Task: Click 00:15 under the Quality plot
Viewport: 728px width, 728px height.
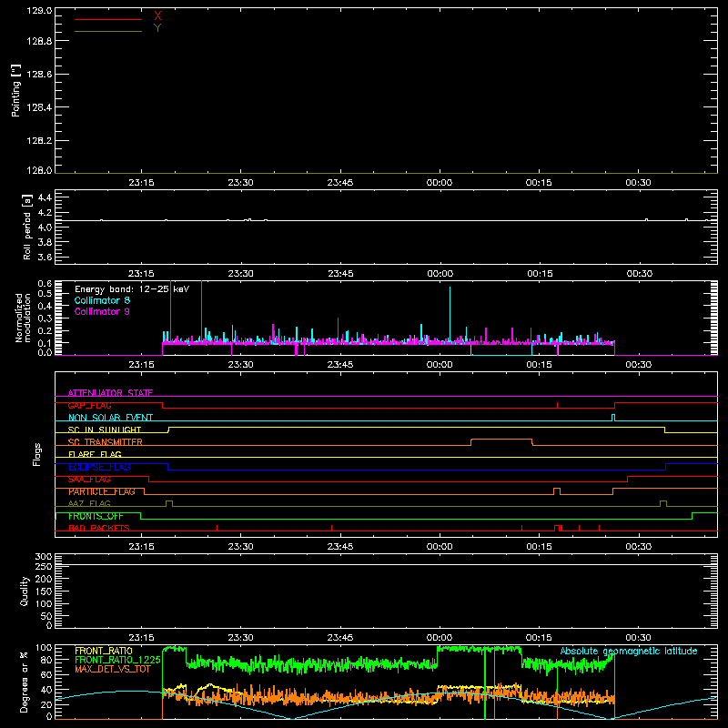Action: (539, 638)
